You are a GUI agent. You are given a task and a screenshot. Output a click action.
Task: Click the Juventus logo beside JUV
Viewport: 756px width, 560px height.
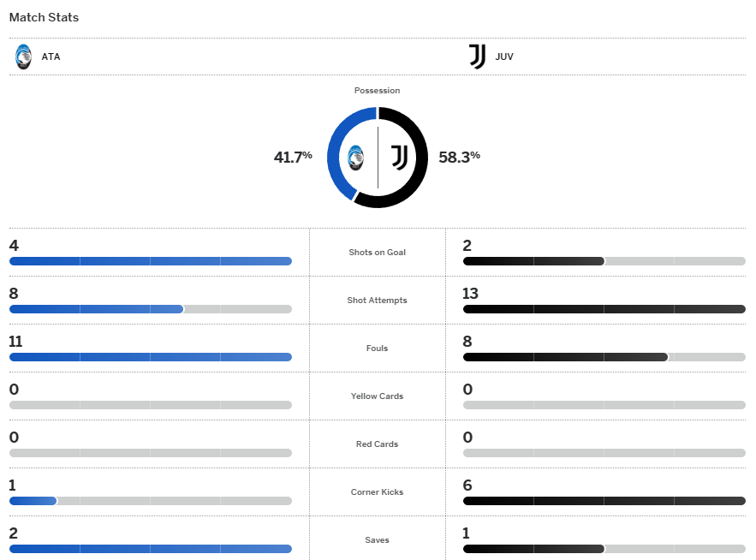click(x=478, y=57)
